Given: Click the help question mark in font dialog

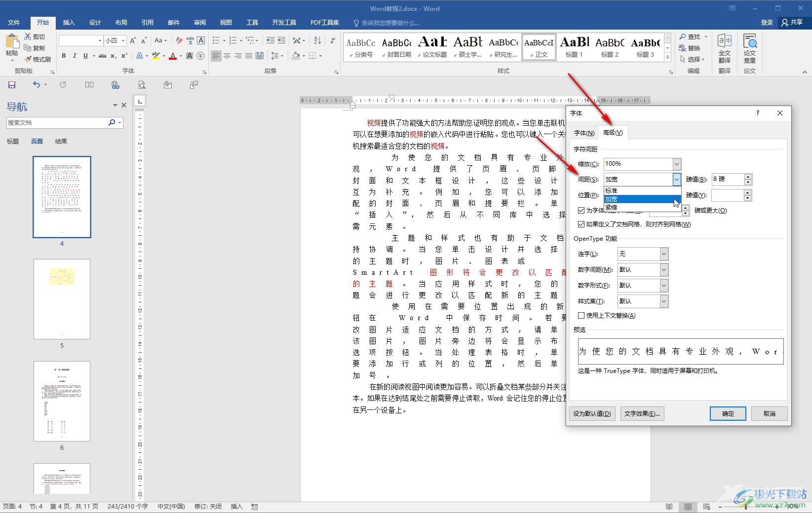Looking at the screenshot, I should [x=758, y=113].
